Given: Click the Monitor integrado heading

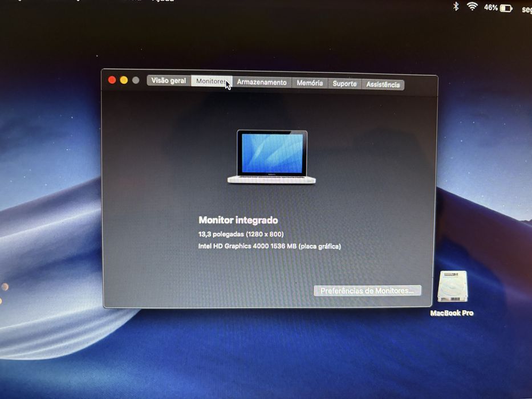Looking at the screenshot, I should [238, 220].
